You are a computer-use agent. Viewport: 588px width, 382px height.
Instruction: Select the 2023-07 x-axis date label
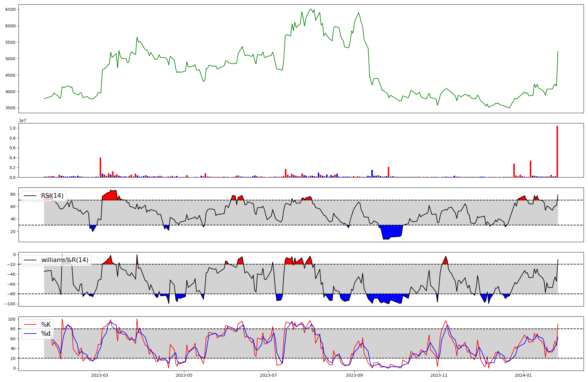[x=268, y=375]
